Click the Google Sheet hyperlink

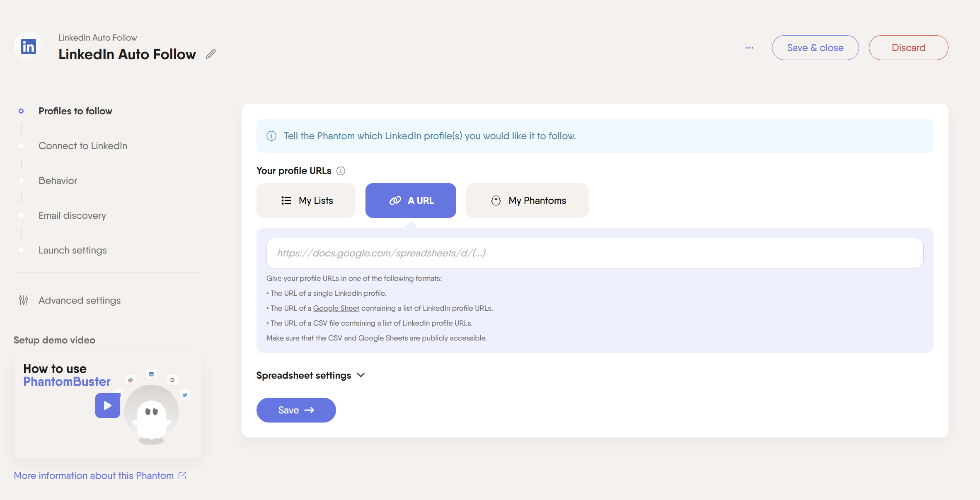click(336, 308)
